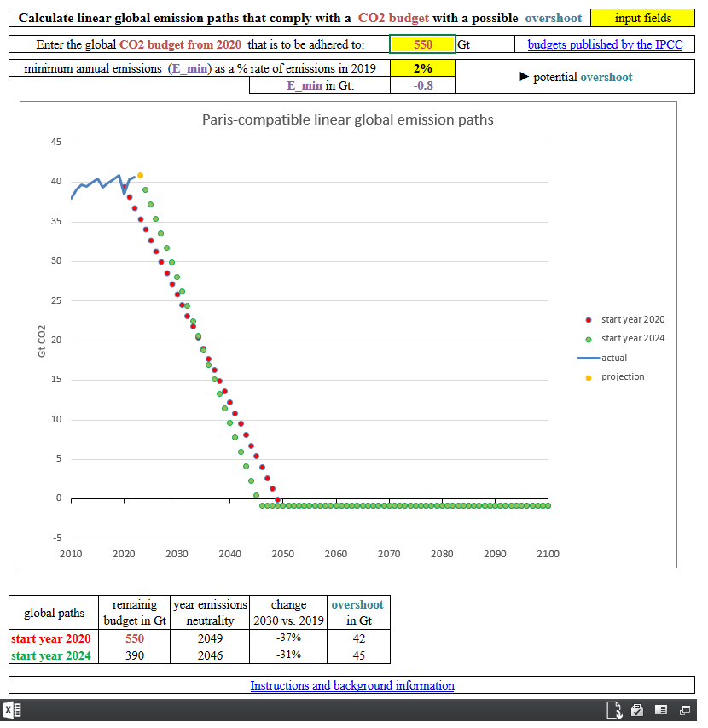The image size is (708, 728).
Task: Click the full-size view icon in bottom bar
Action: pos(684,710)
